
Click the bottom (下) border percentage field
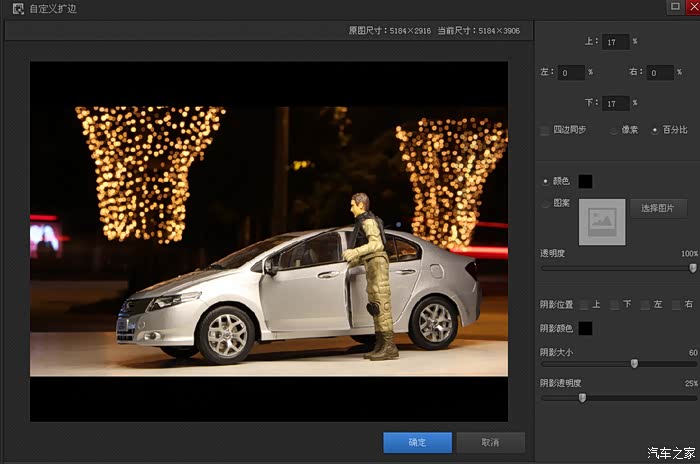point(616,103)
